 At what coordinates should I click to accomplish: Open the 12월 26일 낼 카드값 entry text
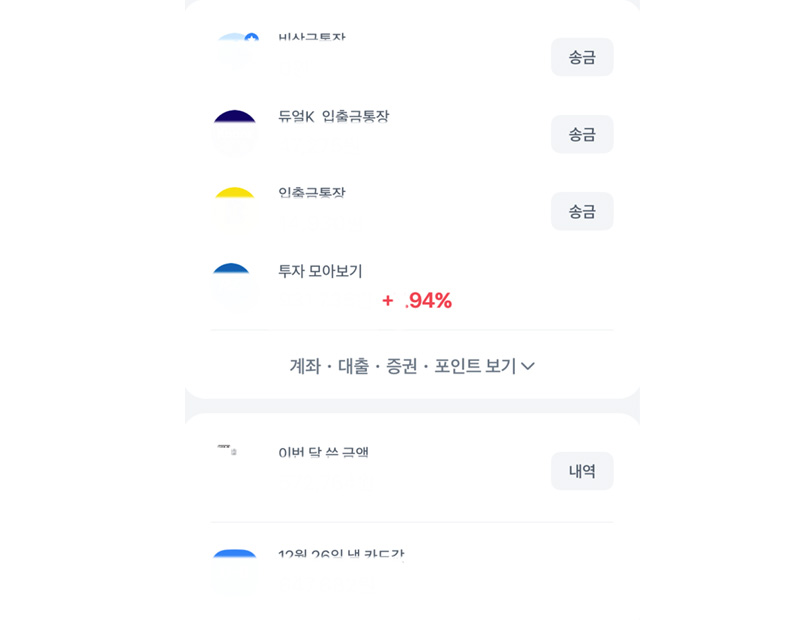coord(341,556)
